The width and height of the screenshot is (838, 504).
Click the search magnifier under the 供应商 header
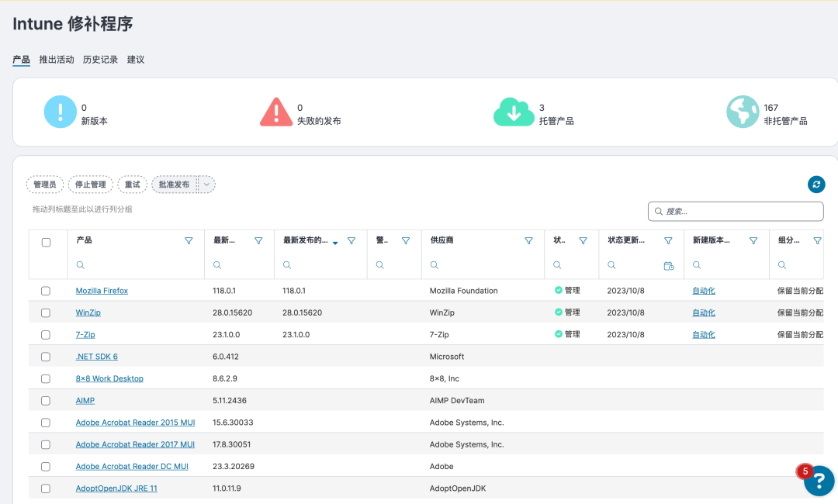pos(433,265)
